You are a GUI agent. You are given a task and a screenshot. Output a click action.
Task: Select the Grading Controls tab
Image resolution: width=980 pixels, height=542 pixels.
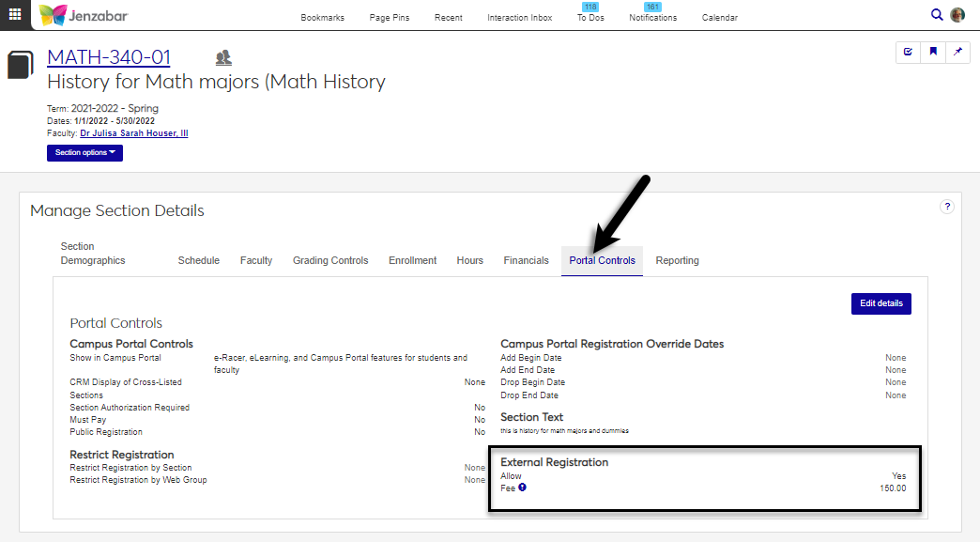[x=330, y=260]
